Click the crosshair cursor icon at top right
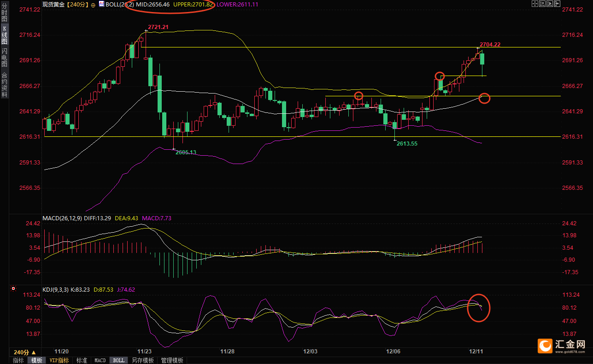The height and width of the screenshot is (364, 593). 535,4
